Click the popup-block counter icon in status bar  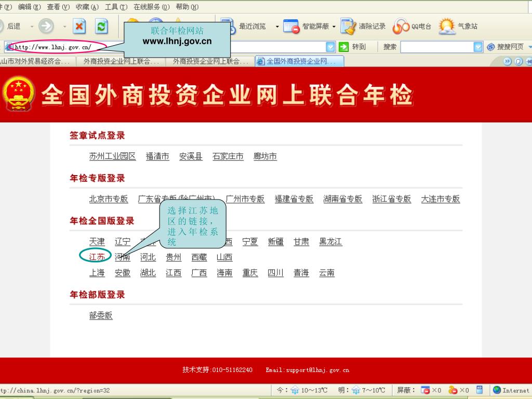[425, 390]
